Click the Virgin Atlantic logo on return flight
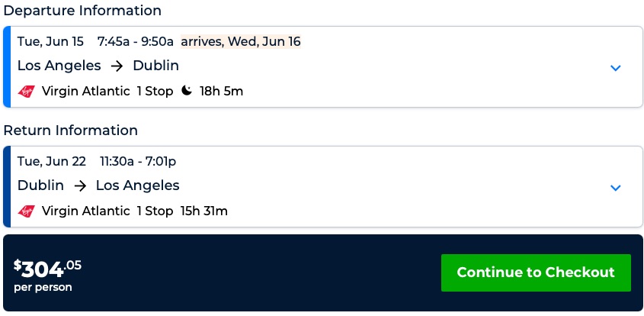Screen dimensions: 644x316 click(x=27, y=211)
